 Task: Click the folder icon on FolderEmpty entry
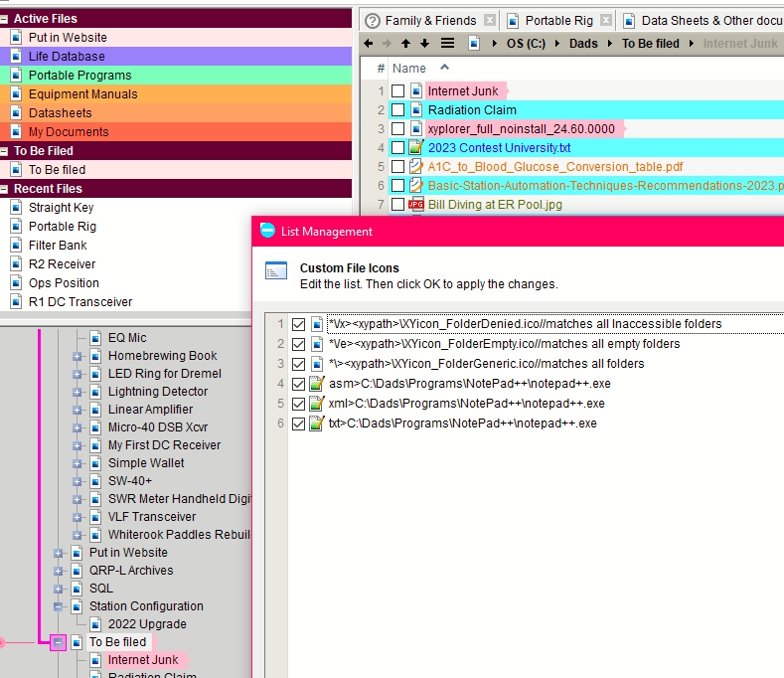coord(317,344)
